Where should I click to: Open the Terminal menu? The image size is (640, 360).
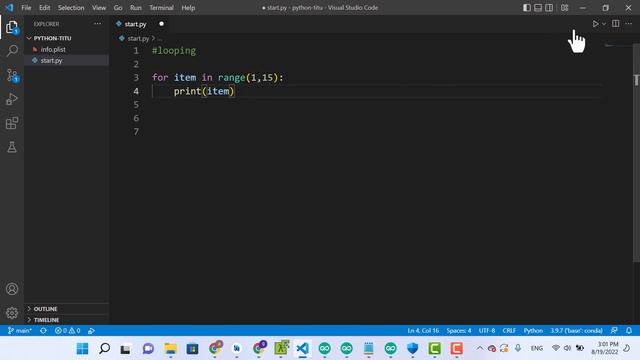click(x=161, y=8)
